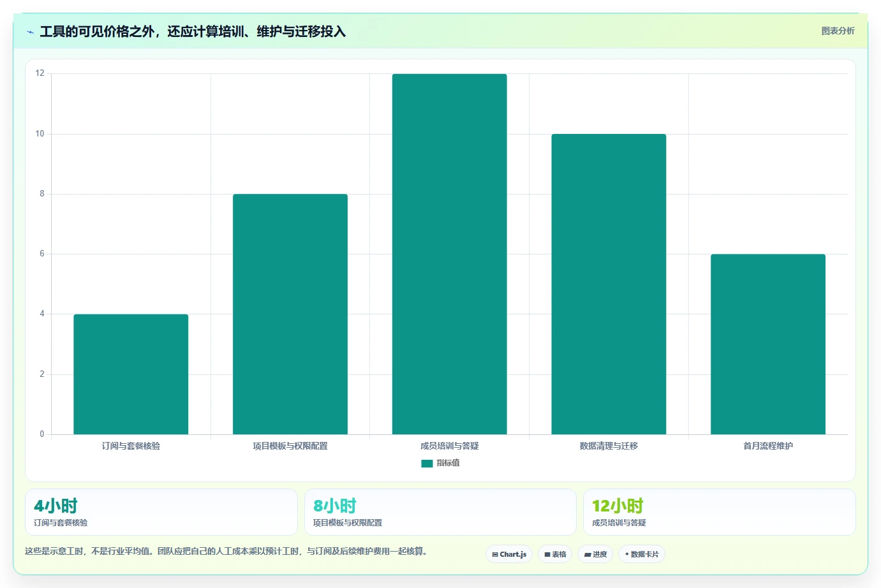Click the 订阅与套餐核验 bar in chart
Viewport: 881px width, 588px height.
[x=131, y=374]
